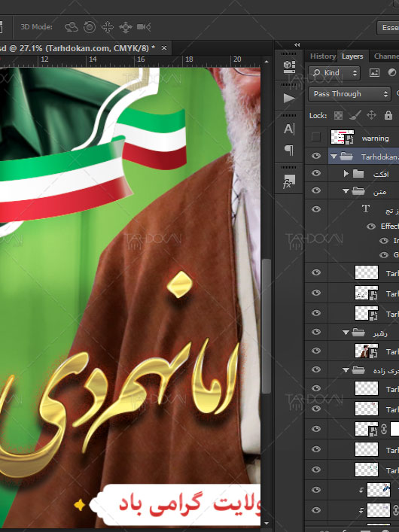Image resolution: width=399 pixels, height=532 pixels.
Task: Select the 3D pan (drag) tool
Action: pyautogui.click(x=108, y=27)
